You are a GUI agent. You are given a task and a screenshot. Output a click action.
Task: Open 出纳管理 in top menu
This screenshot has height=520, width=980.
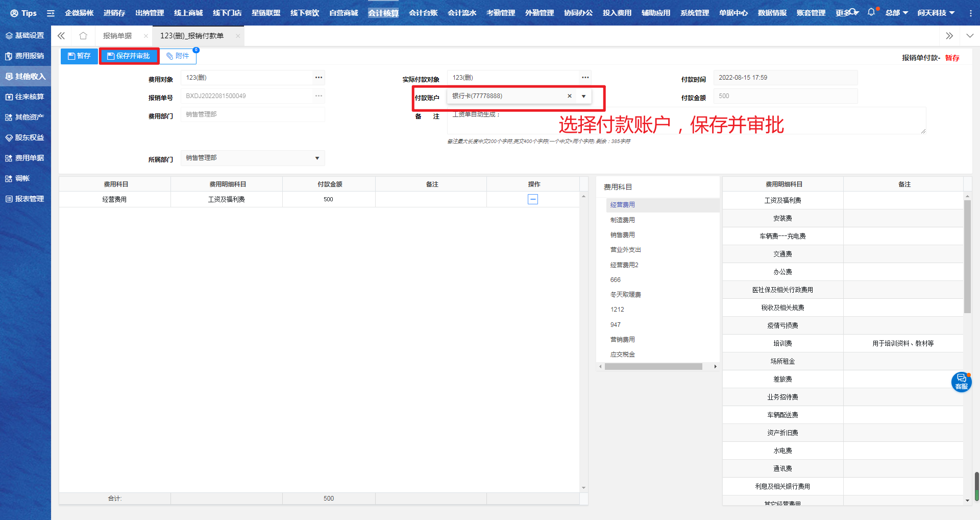tap(150, 13)
